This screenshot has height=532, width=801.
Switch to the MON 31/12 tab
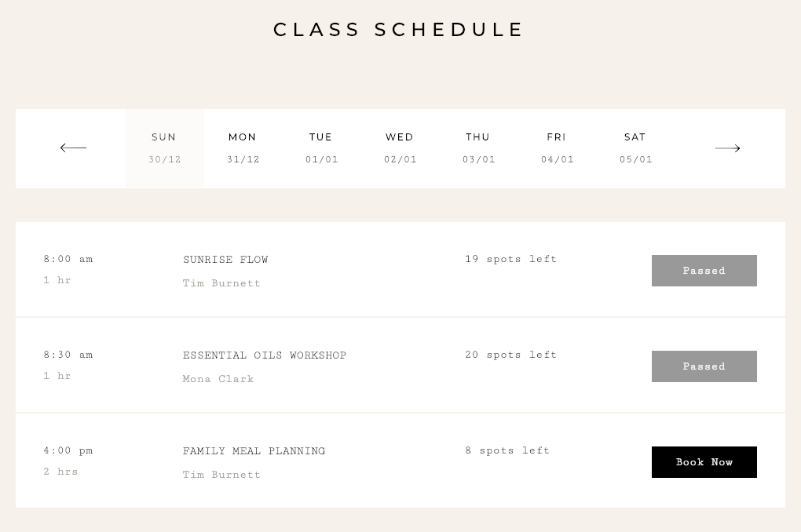[243, 148]
